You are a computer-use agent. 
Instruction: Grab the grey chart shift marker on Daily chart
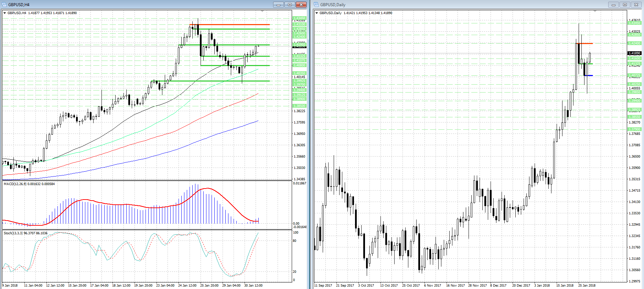click(x=595, y=11)
